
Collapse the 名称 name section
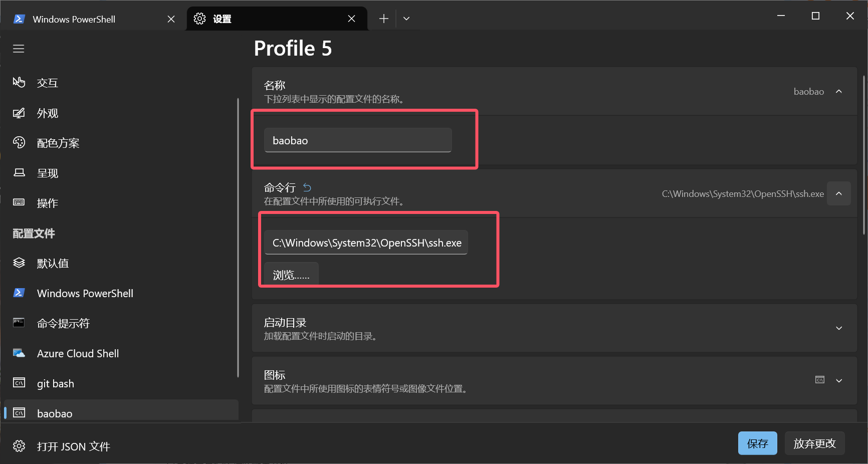tap(838, 92)
